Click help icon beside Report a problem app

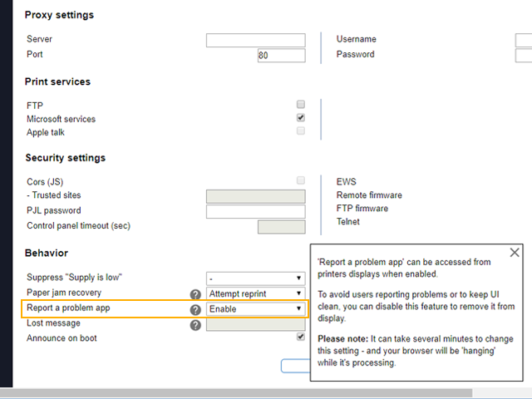pos(195,309)
